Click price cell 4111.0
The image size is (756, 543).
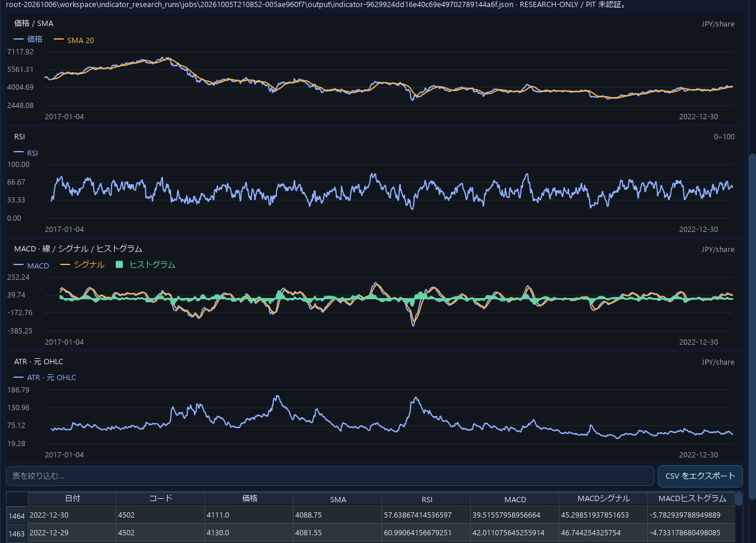pyautogui.click(x=249, y=515)
